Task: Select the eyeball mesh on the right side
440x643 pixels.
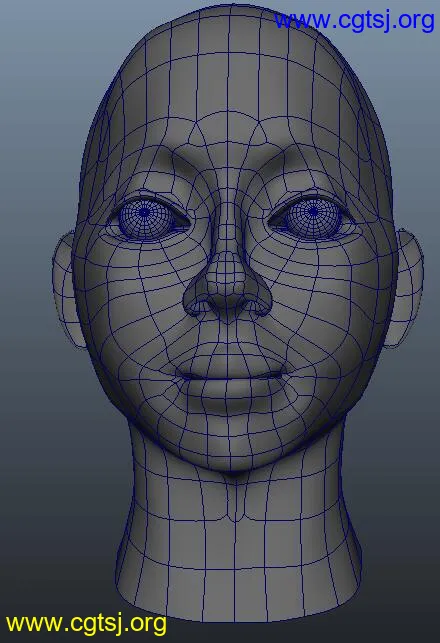Action: pos(313,217)
